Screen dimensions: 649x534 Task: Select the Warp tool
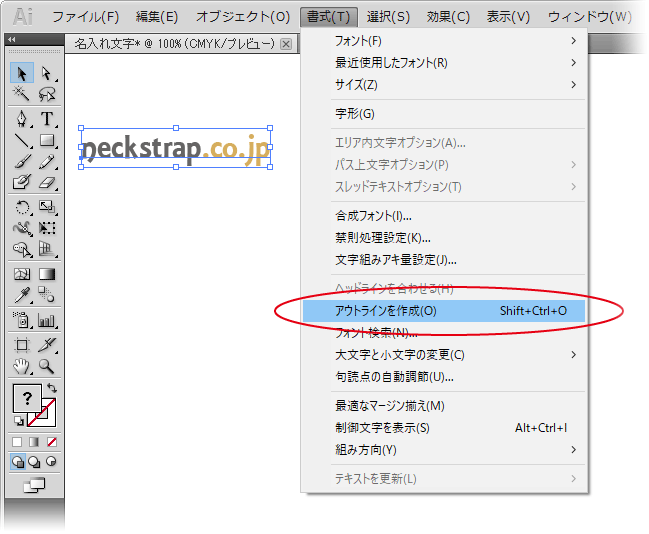22,228
